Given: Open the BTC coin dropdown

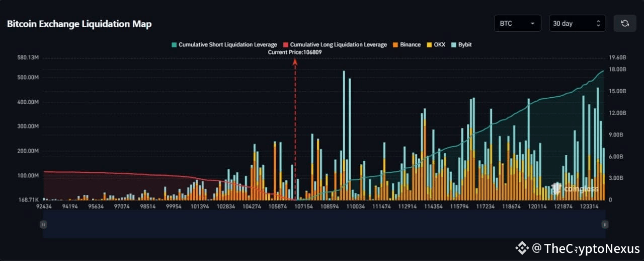Looking at the screenshot, I should coord(518,23).
